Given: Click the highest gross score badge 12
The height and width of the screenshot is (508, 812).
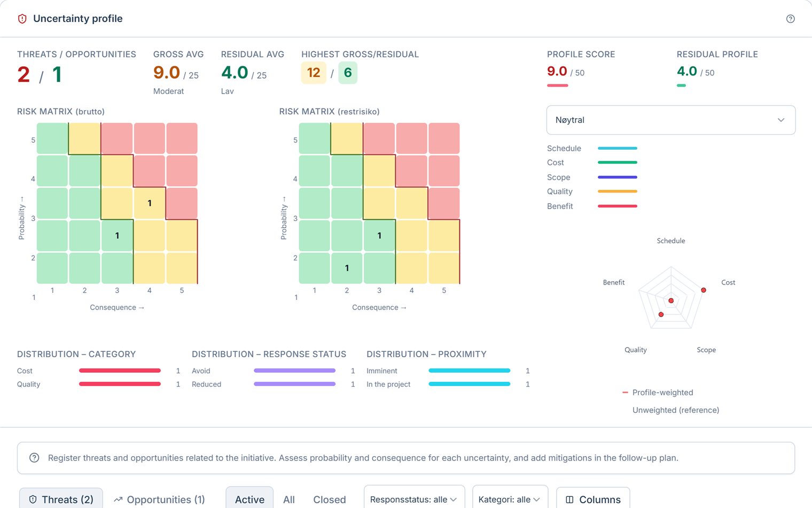Looking at the screenshot, I should tap(314, 73).
